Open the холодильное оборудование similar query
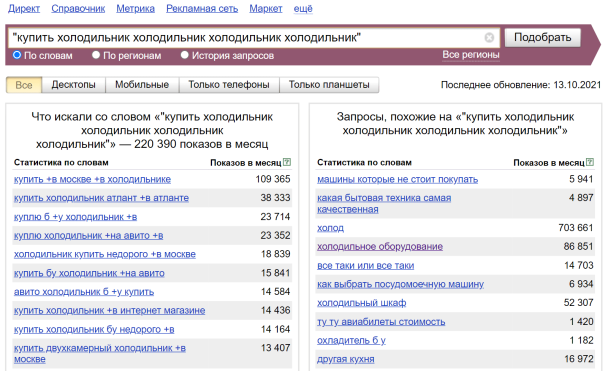 click(380, 247)
